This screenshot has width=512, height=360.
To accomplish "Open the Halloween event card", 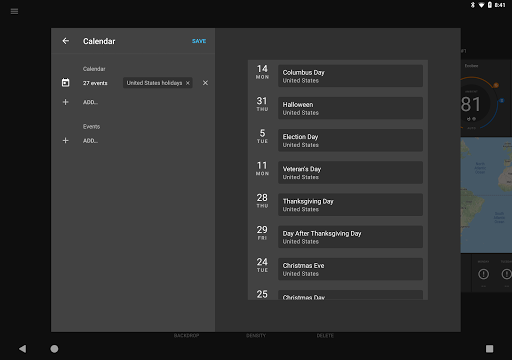I will (x=350, y=108).
